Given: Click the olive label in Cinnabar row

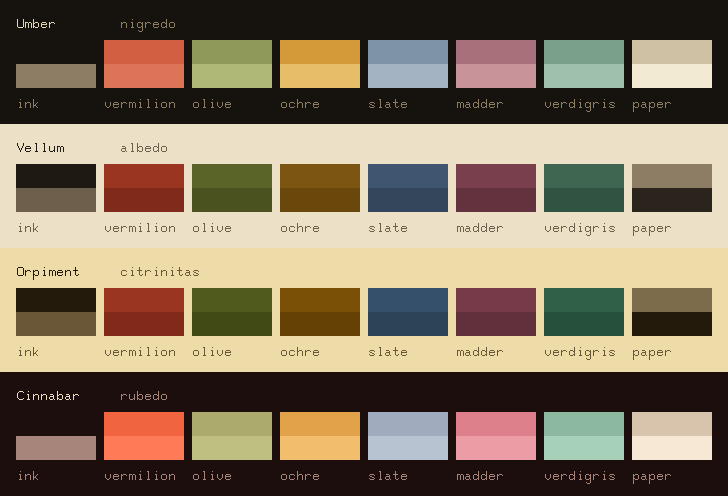Looking at the screenshot, I should click(x=212, y=476).
